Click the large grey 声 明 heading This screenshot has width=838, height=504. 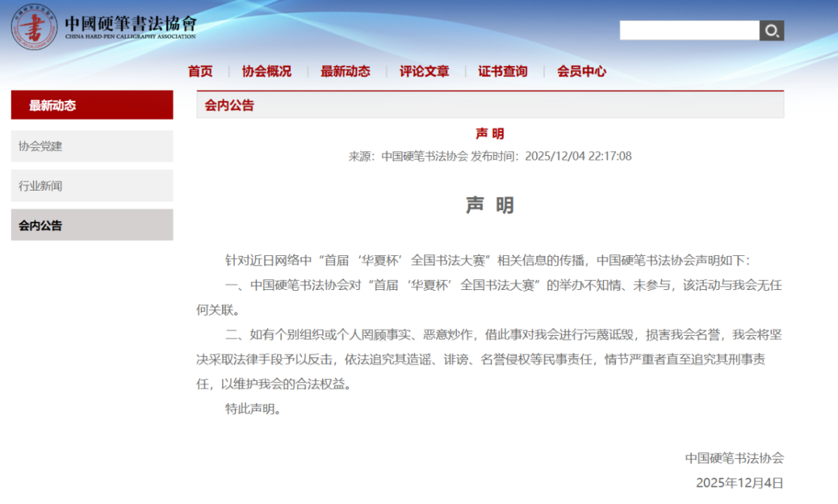pos(490,205)
